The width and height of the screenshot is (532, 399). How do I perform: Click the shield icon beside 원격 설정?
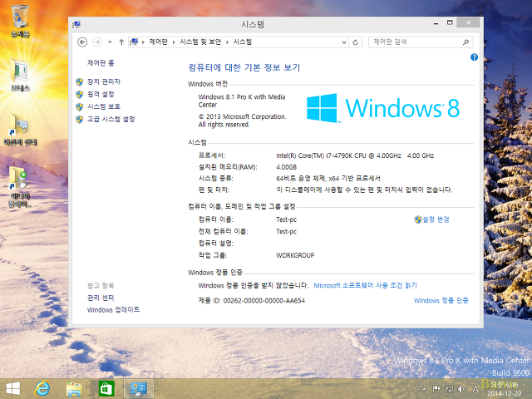[x=80, y=94]
